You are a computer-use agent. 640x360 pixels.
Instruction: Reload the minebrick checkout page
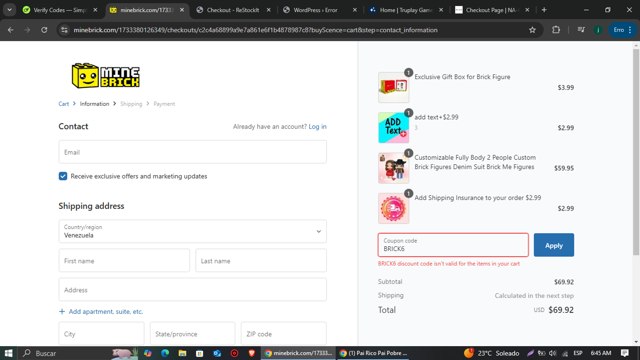44,30
